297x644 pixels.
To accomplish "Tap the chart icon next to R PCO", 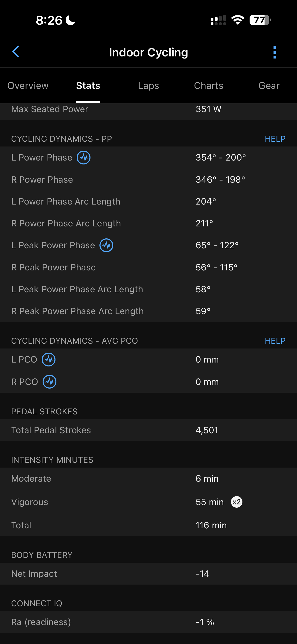I will click(x=49, y=382).
